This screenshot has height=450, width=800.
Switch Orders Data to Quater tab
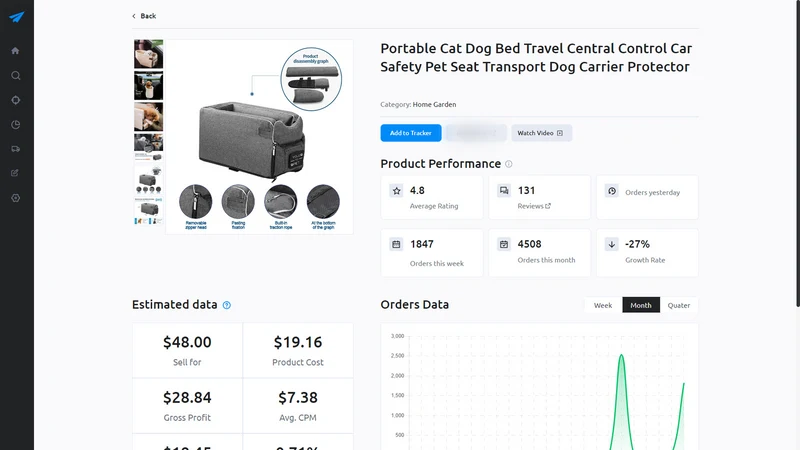[x=679, y=305]
